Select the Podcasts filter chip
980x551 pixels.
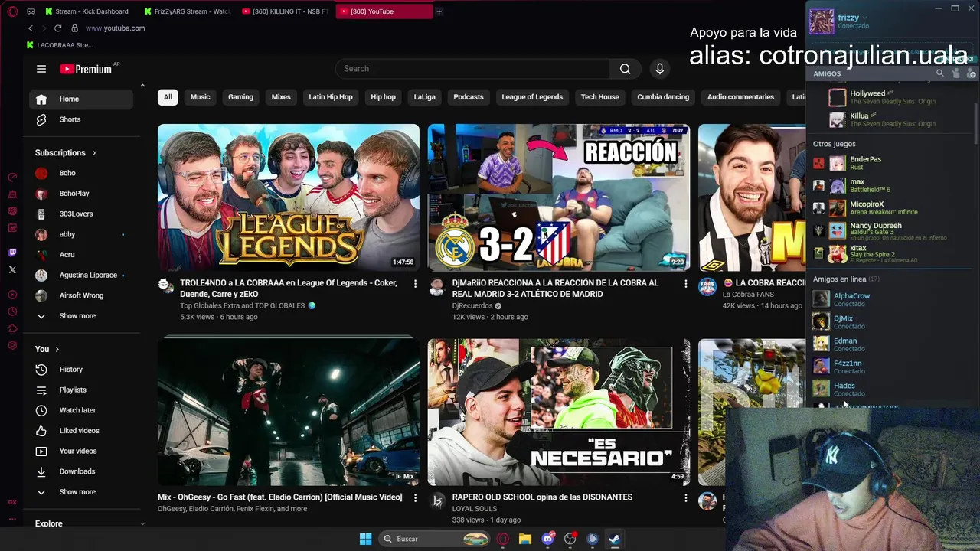tap(469, 97)
